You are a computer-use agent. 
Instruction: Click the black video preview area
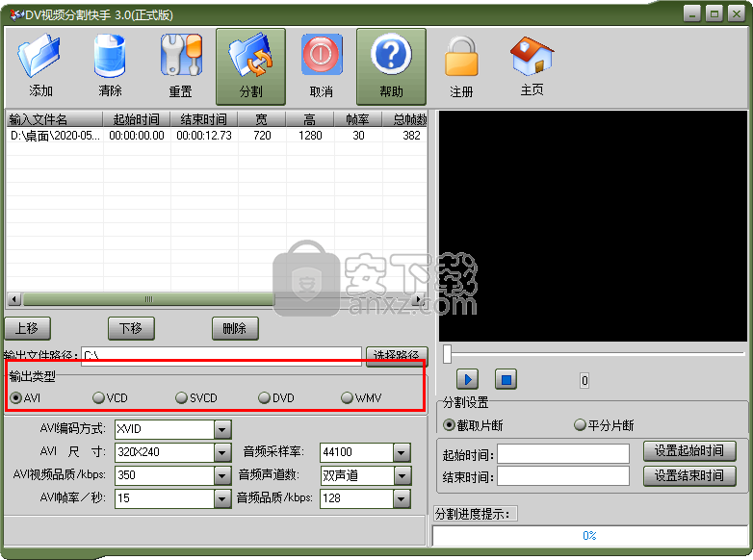point(593,226)
